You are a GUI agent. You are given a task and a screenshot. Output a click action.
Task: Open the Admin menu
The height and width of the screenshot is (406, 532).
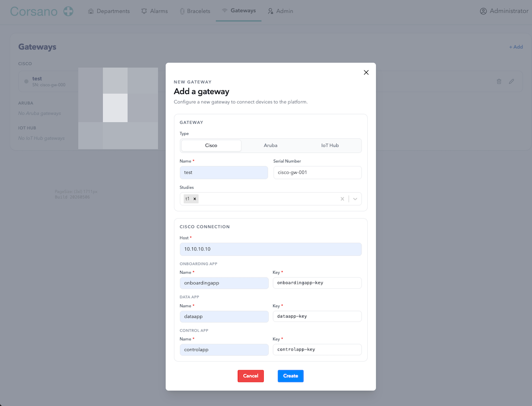[x=280, y=11]
